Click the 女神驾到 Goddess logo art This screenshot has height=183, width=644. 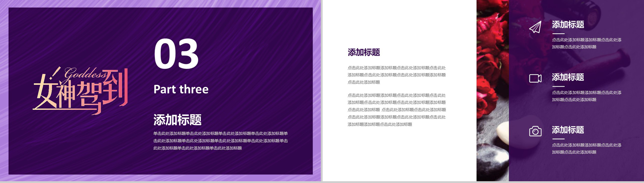[x=80, y=90]
